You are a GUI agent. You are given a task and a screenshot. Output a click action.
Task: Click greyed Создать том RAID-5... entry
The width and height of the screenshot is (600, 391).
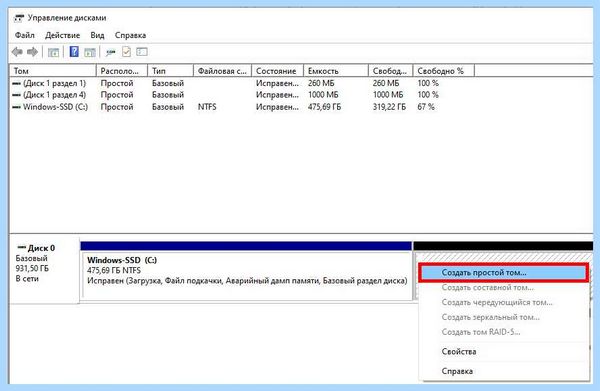pyautogui.click(x=504, y=332)
